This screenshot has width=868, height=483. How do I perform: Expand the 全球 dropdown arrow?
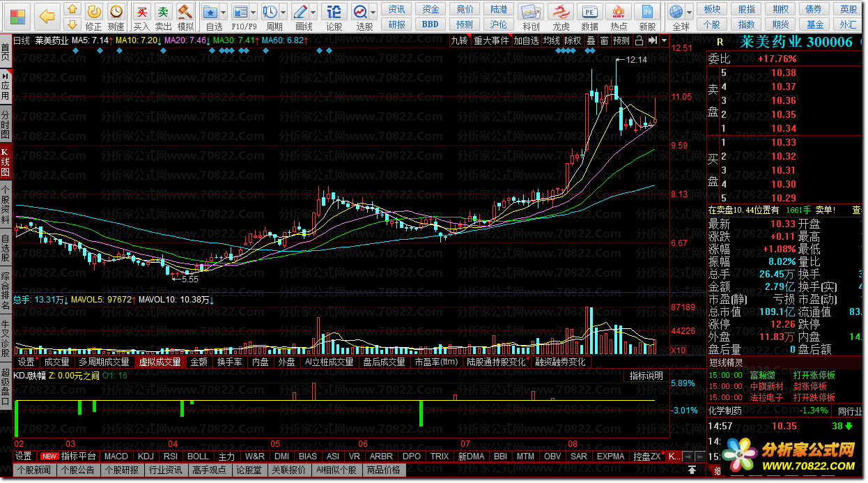click(x=689, y=13)
